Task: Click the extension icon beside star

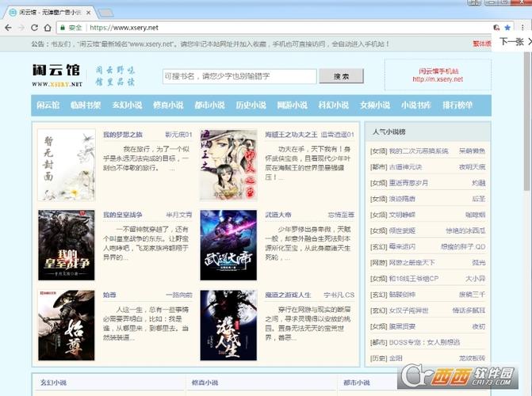Action: click(x=496, y=28)
